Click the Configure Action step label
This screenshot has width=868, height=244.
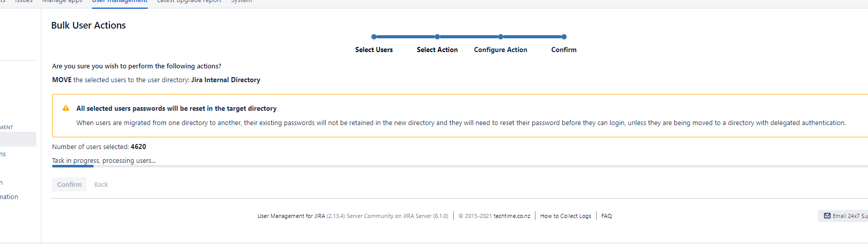501,50
